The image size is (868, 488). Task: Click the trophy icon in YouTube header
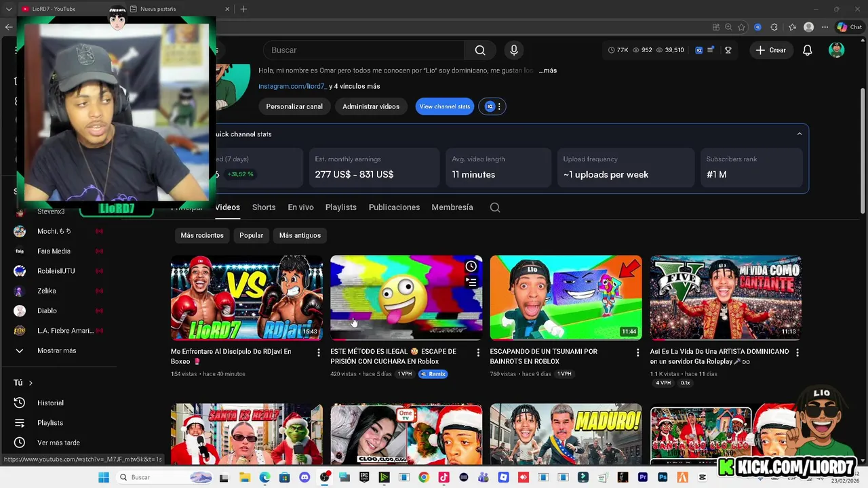pos(728,50)
